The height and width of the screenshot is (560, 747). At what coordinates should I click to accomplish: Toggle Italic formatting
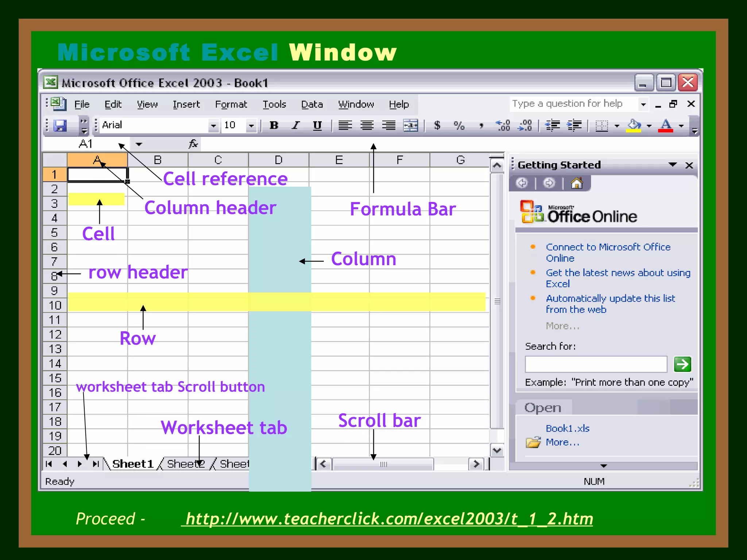[295, 125]
